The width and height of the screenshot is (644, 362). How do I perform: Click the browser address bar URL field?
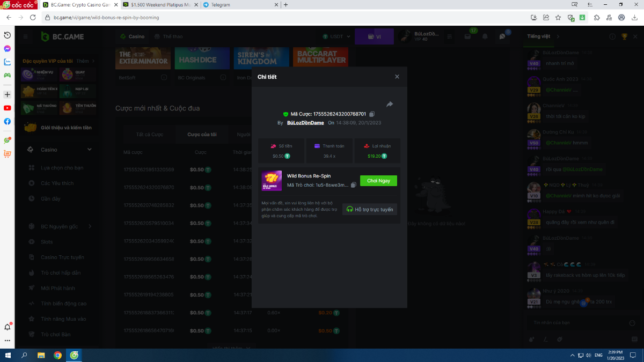point(268,18)
